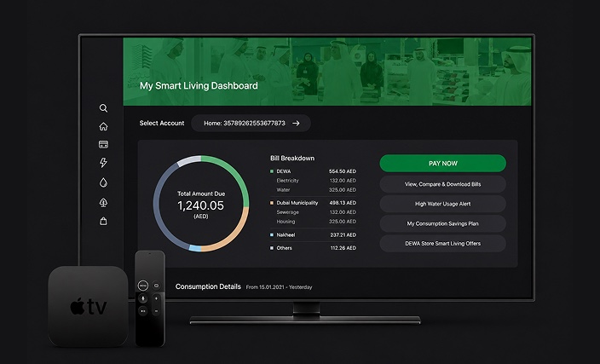Open View, Compare & Download Bills

pyautogui.click(x=442, y=184)
